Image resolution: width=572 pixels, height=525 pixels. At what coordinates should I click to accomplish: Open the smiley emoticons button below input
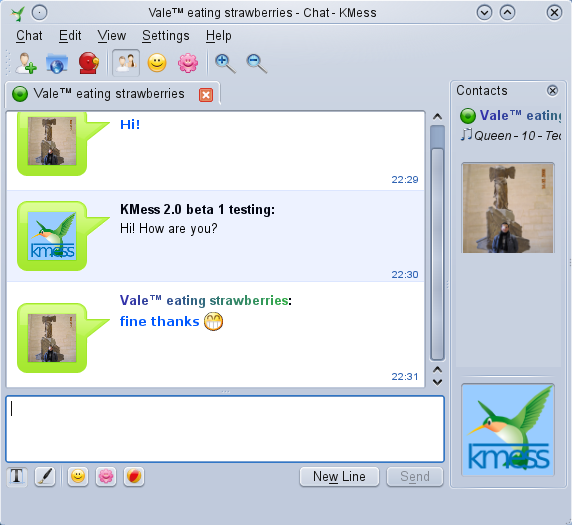78,476
